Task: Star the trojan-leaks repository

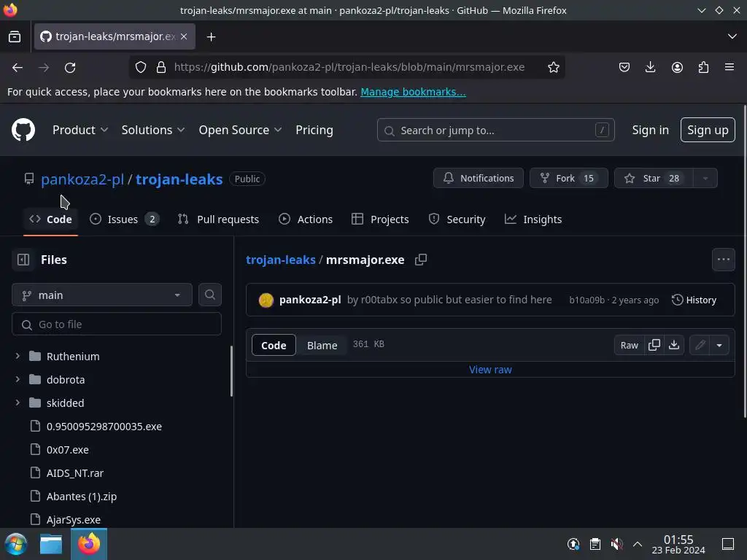Action: pyautogui.click(x=654, y=178)
